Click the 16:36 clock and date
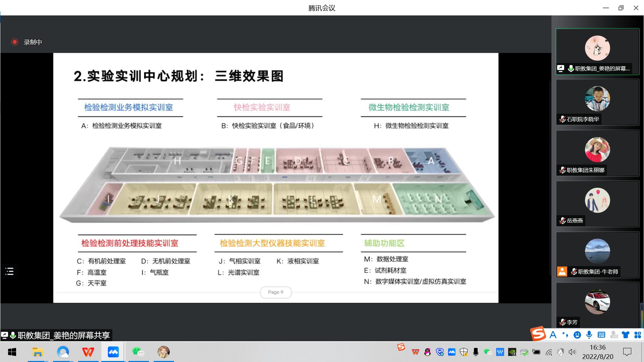 (598, 352)
